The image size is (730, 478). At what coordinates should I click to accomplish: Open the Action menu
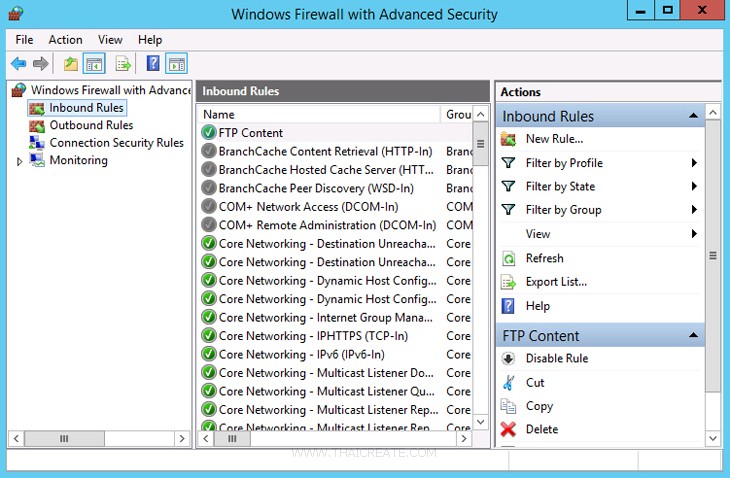pos(66,40)
